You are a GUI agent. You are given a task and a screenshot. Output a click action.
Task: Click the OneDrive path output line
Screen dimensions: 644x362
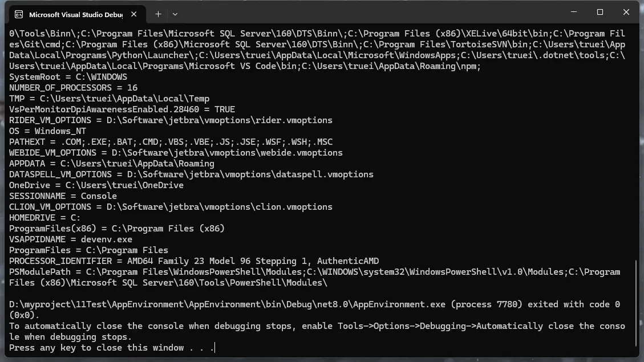[x=96, y=185]
